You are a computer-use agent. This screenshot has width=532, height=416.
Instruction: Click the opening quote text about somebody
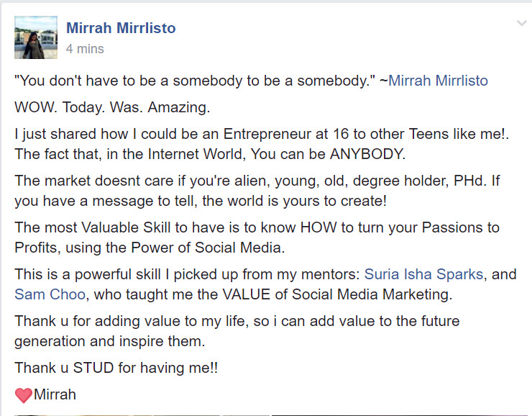195,81
